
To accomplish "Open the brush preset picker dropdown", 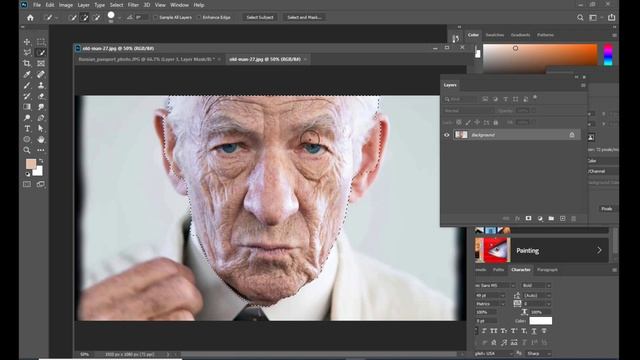I will pyautogui.click(x=119, y=18).
